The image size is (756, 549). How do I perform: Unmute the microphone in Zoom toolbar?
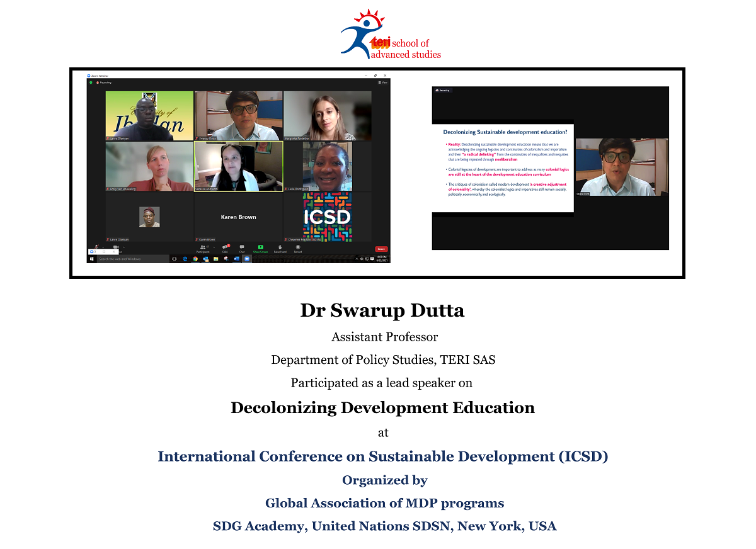96,247
